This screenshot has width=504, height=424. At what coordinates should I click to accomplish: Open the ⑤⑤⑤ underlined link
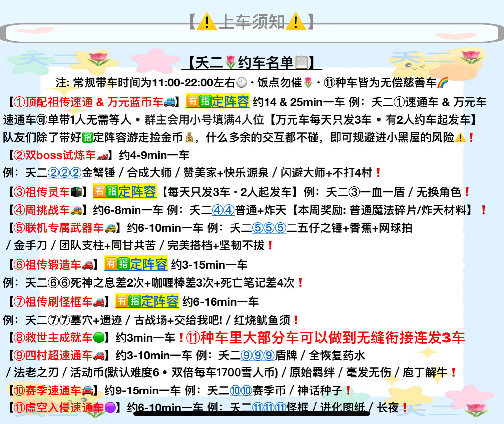269,228
